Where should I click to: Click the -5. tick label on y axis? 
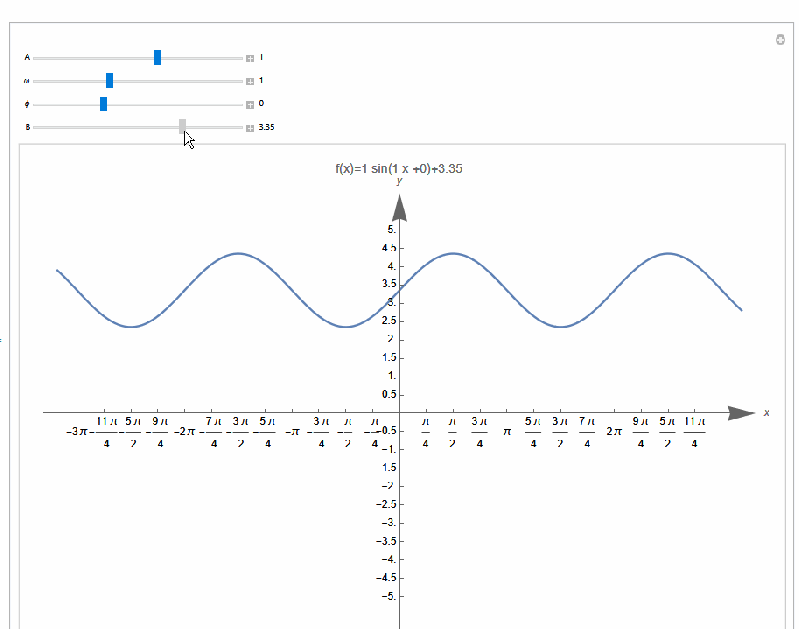(389, 596)
